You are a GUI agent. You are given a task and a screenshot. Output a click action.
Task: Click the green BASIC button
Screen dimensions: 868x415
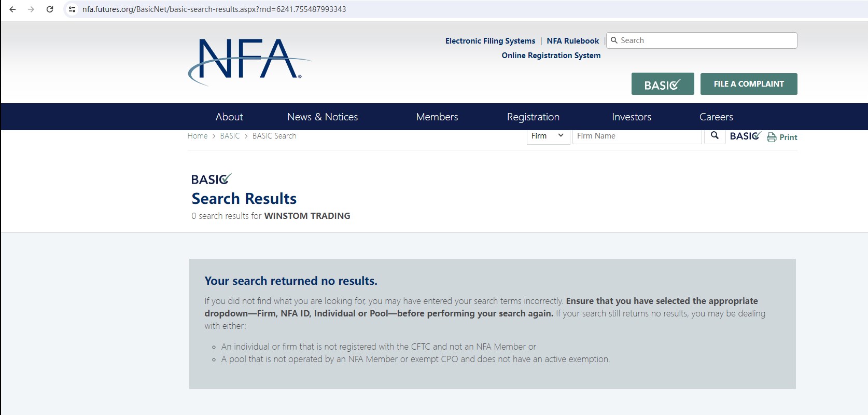tap(663, 84)
